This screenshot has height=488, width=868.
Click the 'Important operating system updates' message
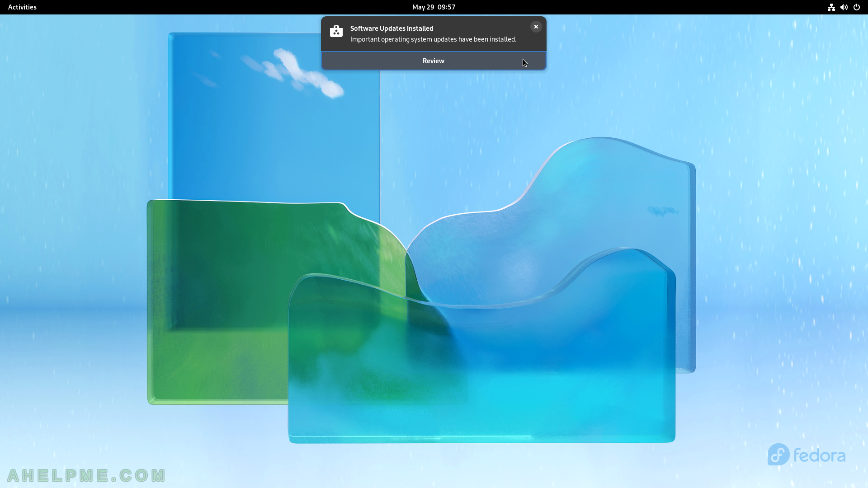(x=433, y=39)
